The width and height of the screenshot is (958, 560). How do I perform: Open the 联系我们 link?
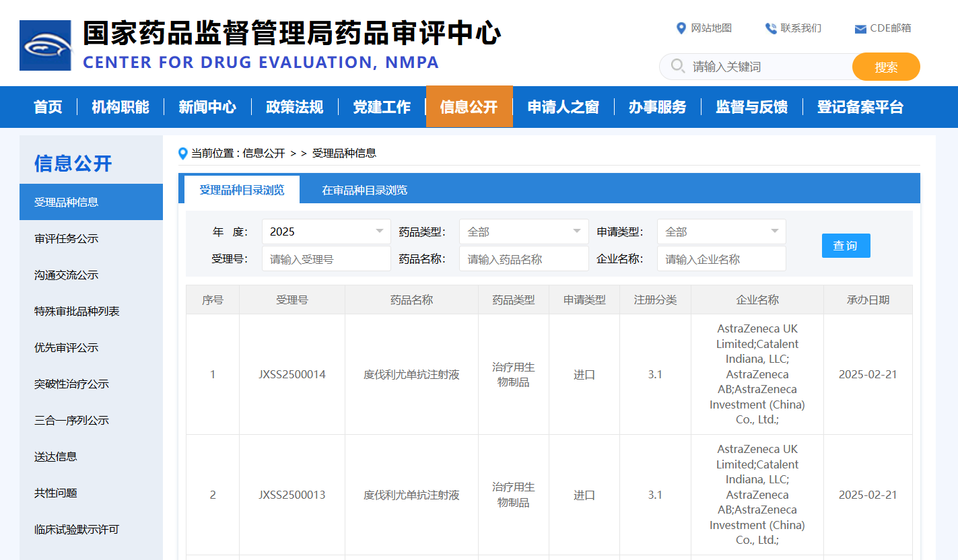tap(801, 28)
